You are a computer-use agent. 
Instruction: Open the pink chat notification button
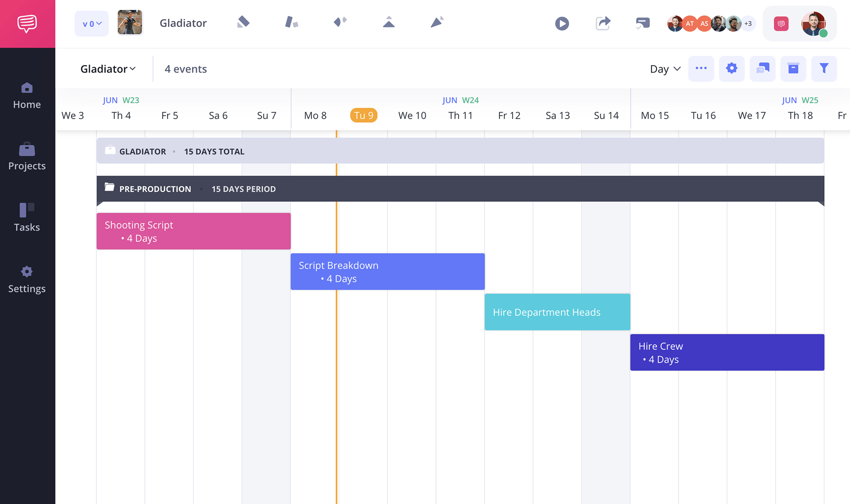coord(781,24)
